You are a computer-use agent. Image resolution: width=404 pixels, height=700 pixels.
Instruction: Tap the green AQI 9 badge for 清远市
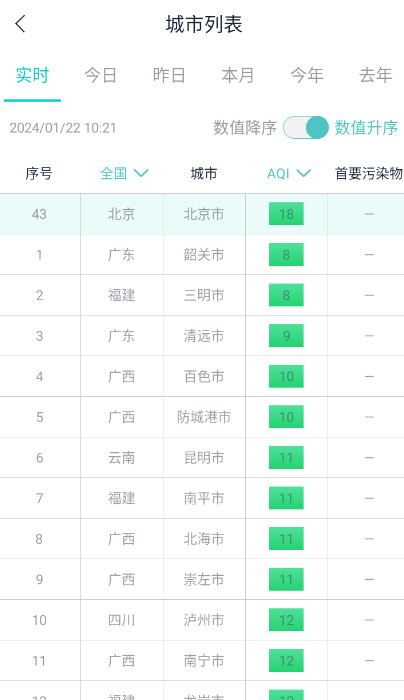(286, 336)
